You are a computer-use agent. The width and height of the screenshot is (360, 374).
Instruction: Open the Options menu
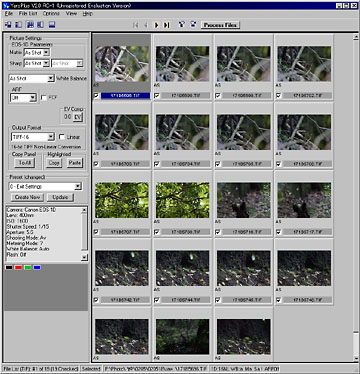coord(51,13)
